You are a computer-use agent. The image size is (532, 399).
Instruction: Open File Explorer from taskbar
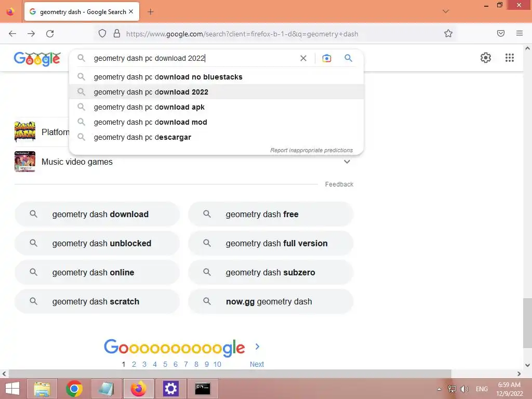pyautogui.click(x=42, y=389)
